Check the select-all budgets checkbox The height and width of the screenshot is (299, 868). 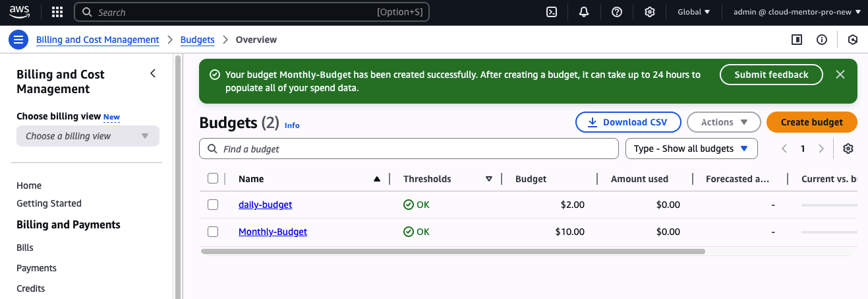point(213,178)
